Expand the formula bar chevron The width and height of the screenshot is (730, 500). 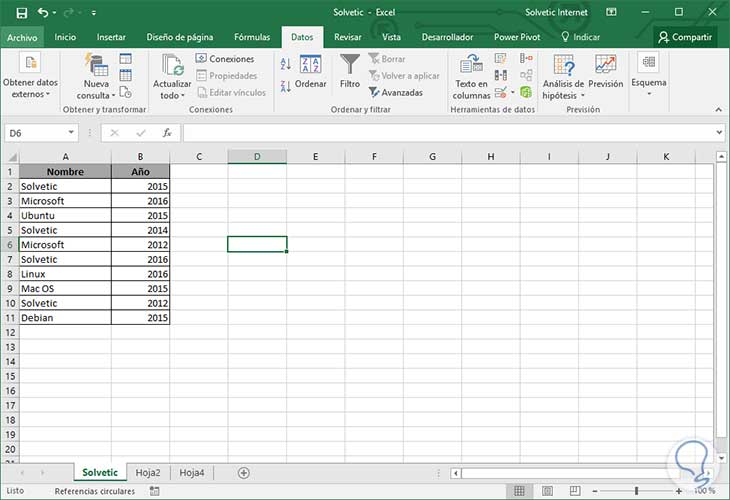coord(719,133)
